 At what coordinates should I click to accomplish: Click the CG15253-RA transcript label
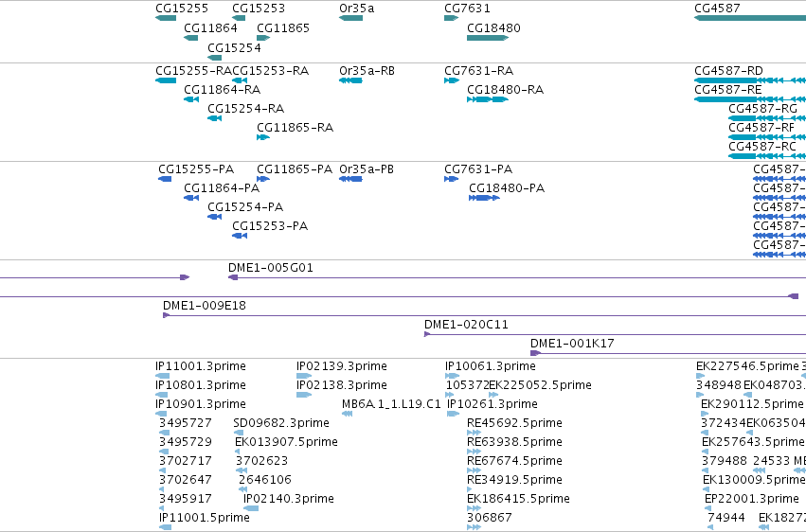(x=270, y=70)
